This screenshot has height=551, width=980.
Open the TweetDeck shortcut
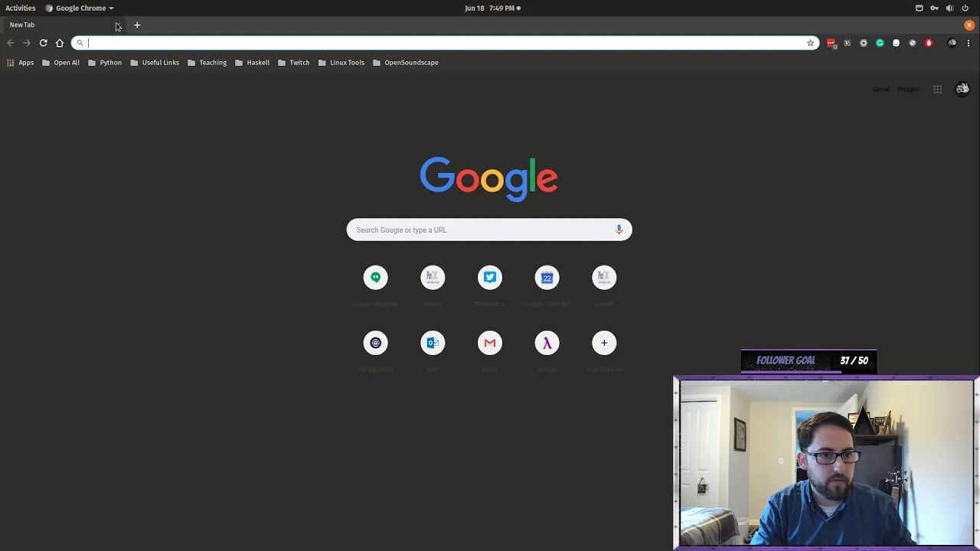[490, 277]
